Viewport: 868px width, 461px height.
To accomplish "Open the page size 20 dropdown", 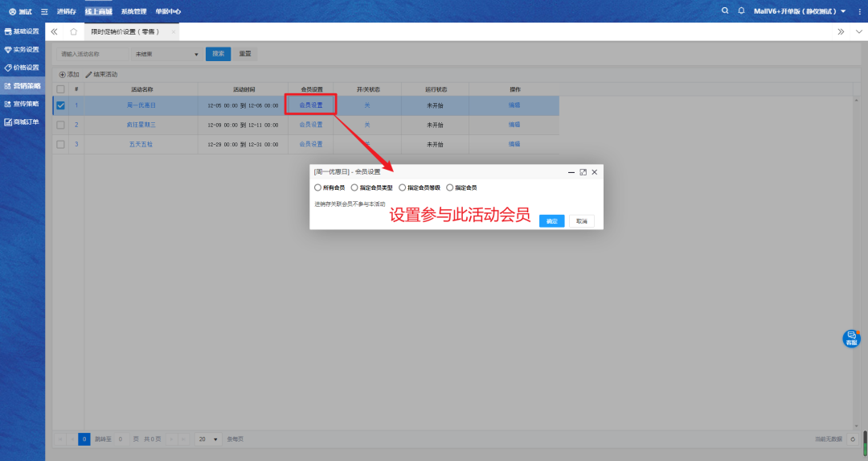I will pos(208,439).
